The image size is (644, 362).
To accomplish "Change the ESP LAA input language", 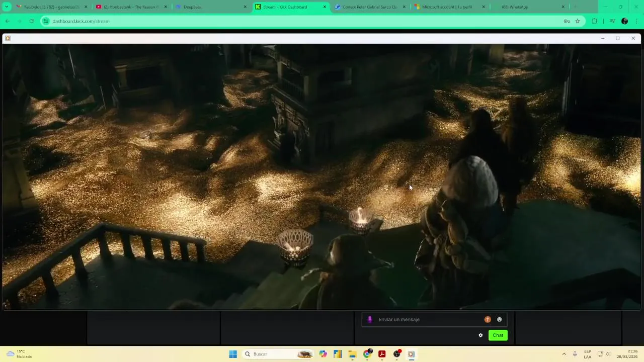I will 588,354.
